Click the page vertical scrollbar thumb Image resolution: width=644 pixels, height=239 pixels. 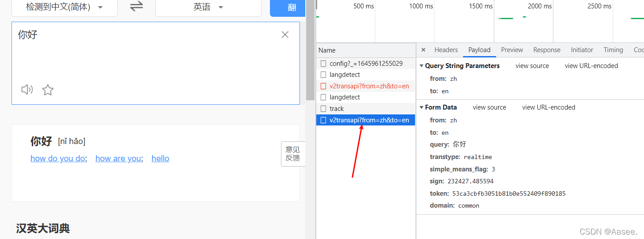[x=311, y=50]
